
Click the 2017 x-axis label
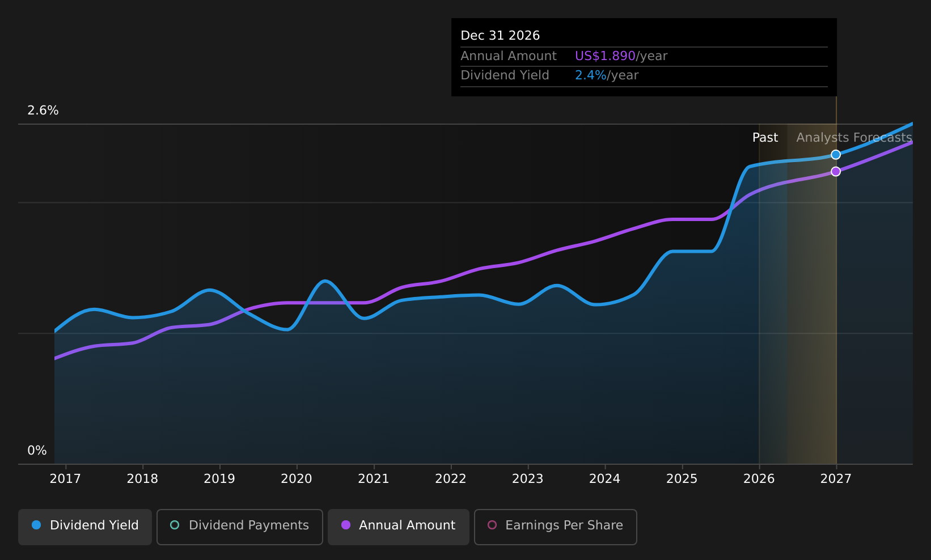tap(65, 479)
